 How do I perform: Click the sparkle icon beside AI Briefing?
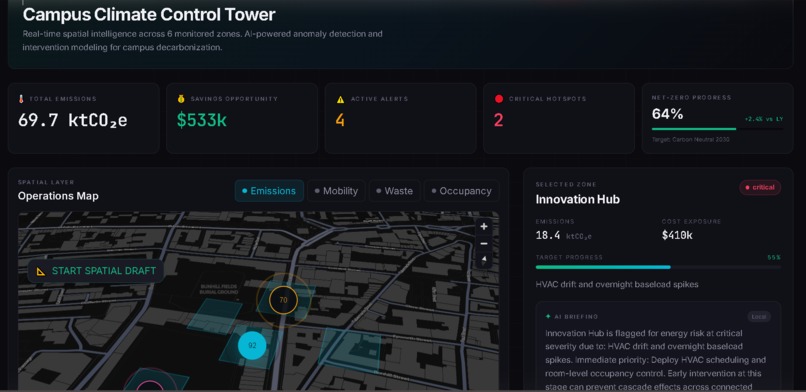548,316
